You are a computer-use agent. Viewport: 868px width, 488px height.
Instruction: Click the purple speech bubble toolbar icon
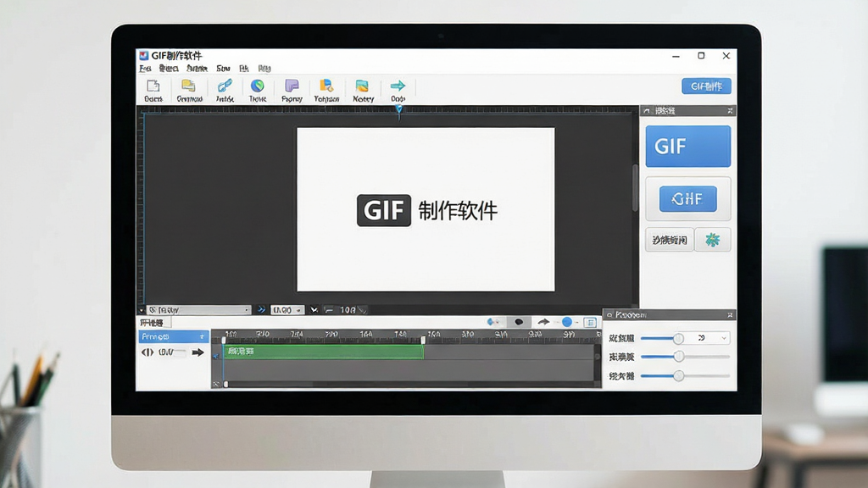pos(292,86)
